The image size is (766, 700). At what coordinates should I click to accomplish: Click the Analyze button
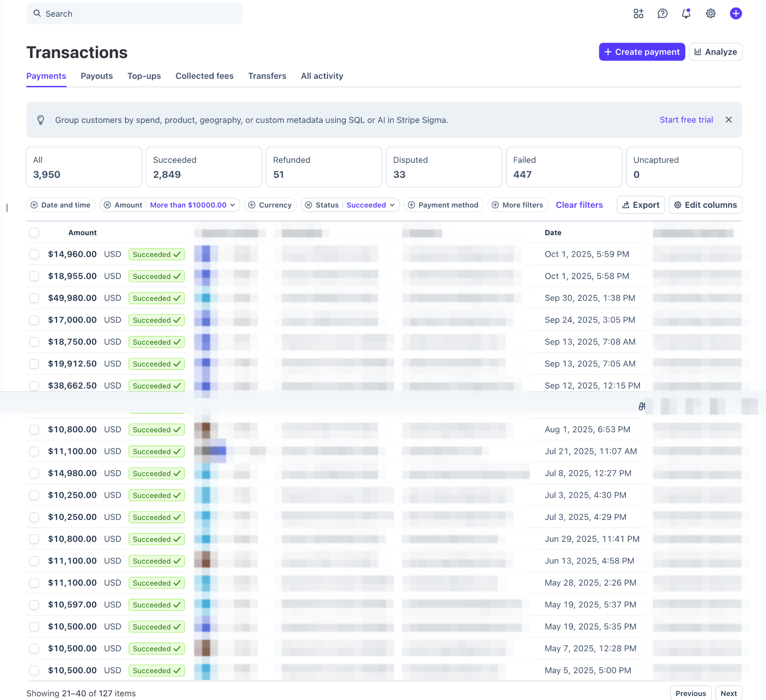click(715, 52)
